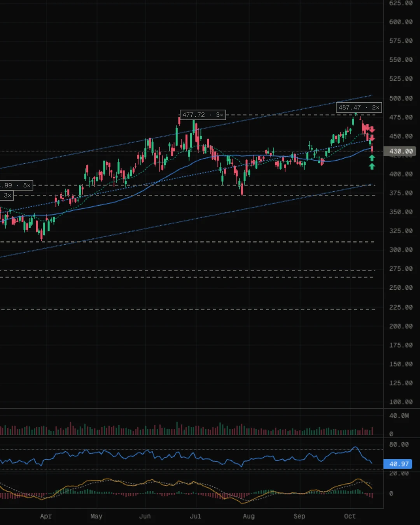Click the 487.47 · 2× price label
Screen dimensions: 420x525
[x=359, y=107]
